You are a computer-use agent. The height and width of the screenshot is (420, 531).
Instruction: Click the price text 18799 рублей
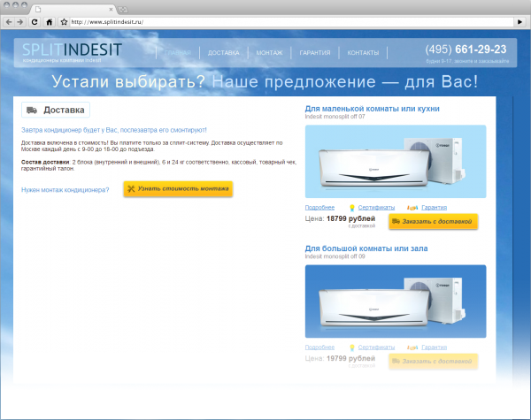pos(350,218)
